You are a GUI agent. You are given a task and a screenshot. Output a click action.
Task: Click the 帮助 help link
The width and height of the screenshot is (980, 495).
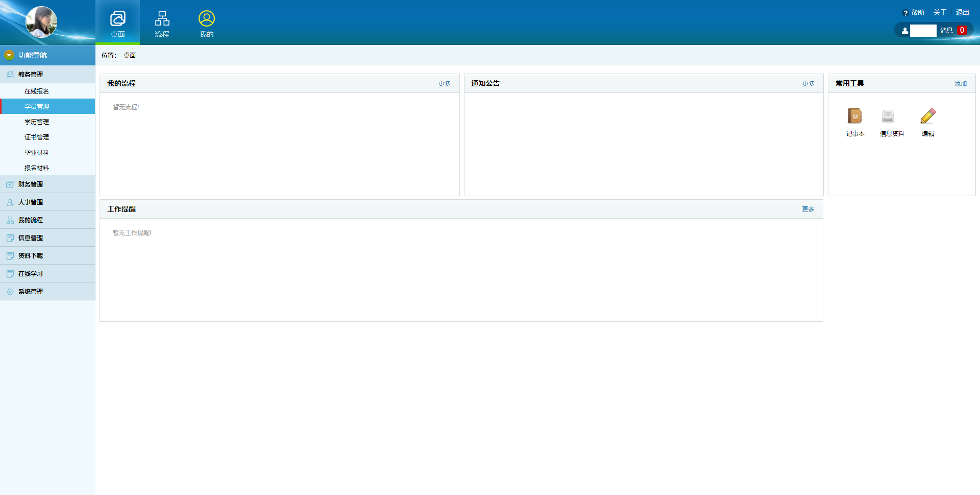(x=918, y=13)
